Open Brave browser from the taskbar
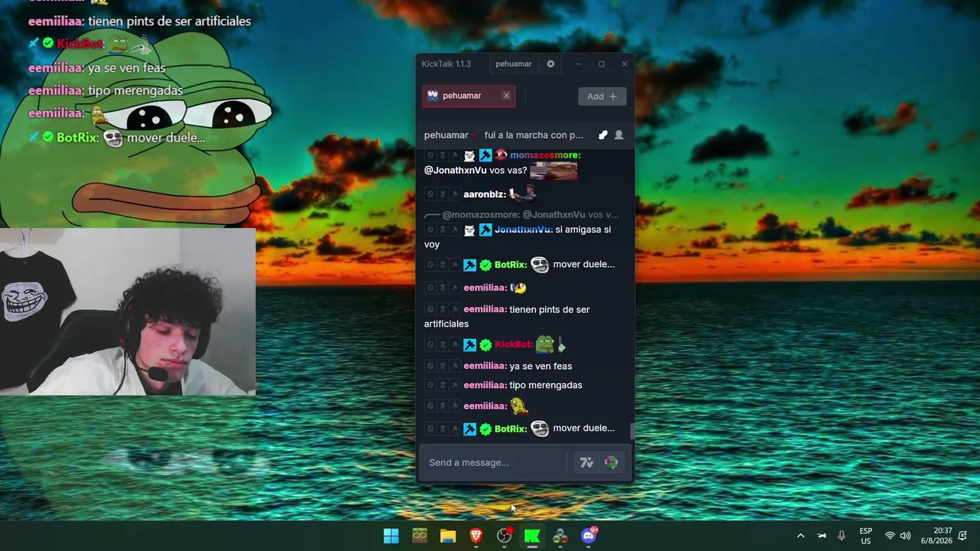This screenshot has height=551, width=980. pos(476,536)
